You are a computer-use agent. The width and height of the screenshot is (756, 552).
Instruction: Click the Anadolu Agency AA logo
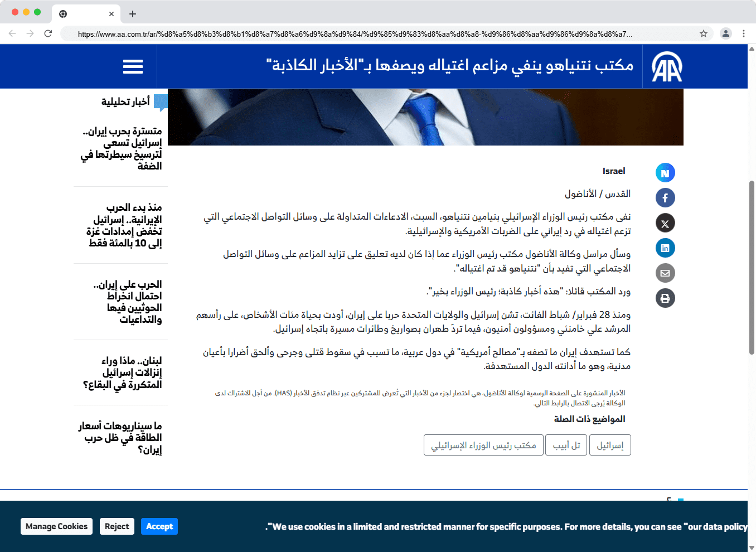point(667,67)
